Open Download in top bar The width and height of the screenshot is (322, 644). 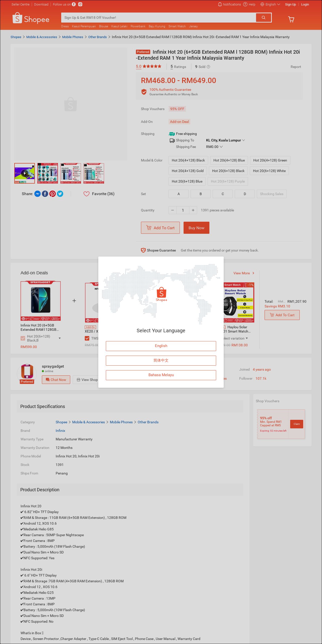pyautogui.click(x=41, y=4)
